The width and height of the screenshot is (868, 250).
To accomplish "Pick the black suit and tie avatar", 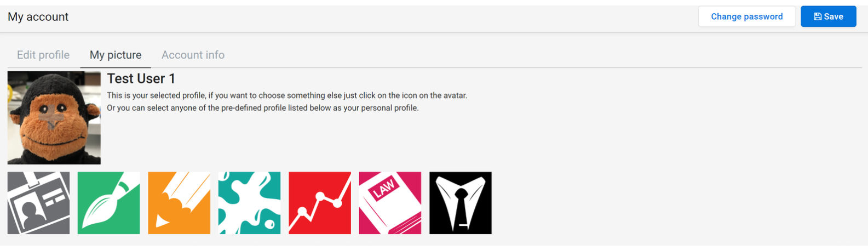I will point(461,203).
